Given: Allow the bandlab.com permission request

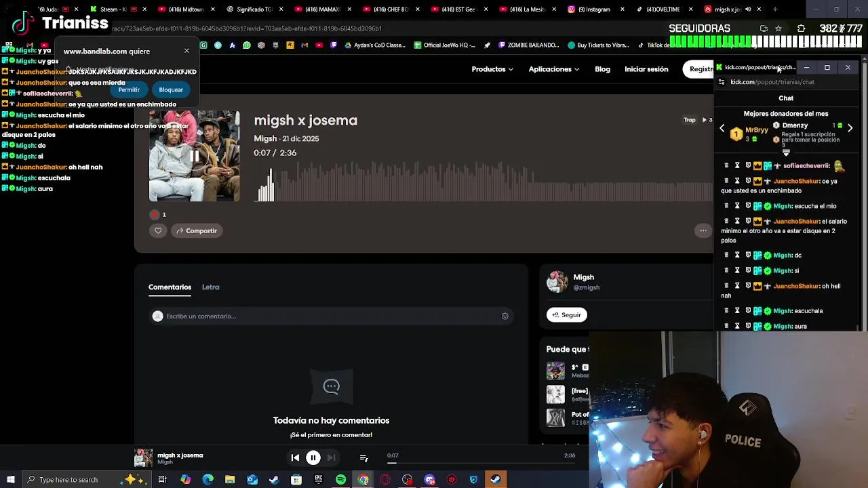Looking at the screenshot, I should (129, 89).
